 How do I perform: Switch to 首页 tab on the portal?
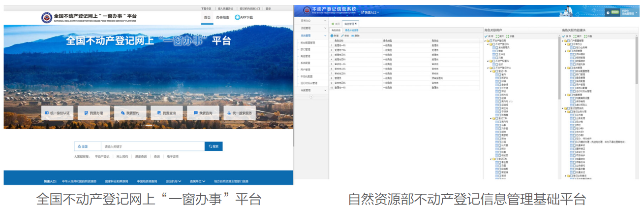207,17
